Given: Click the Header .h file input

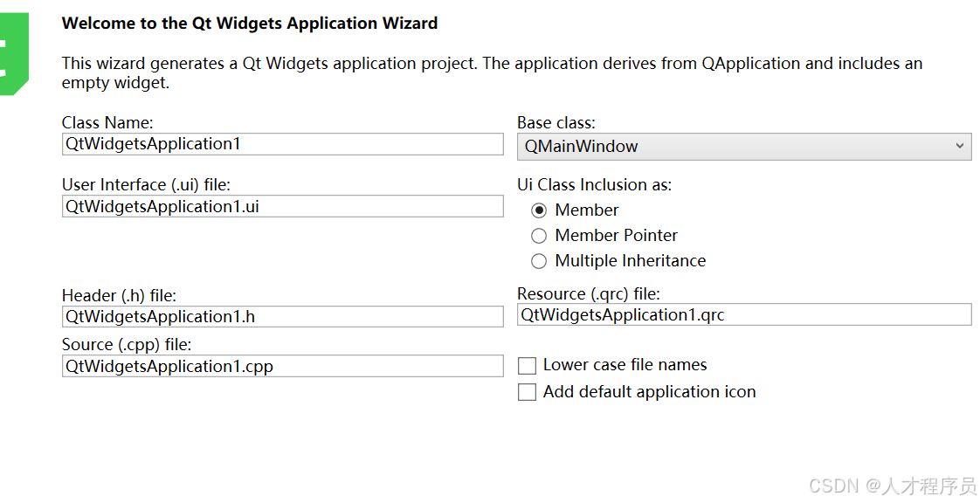Looking at the screenshot, I should [x=282, y=316].
